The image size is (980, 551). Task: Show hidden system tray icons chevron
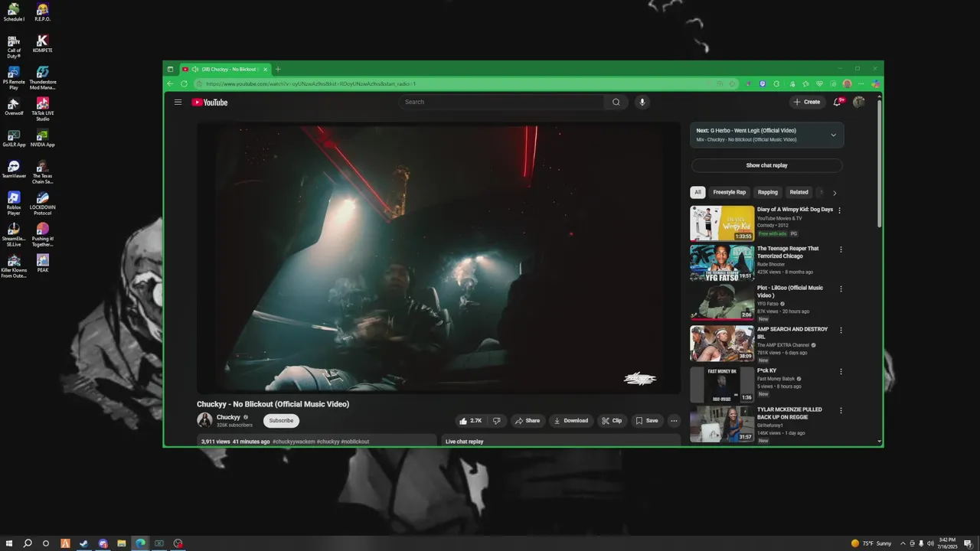pos(903,543)
